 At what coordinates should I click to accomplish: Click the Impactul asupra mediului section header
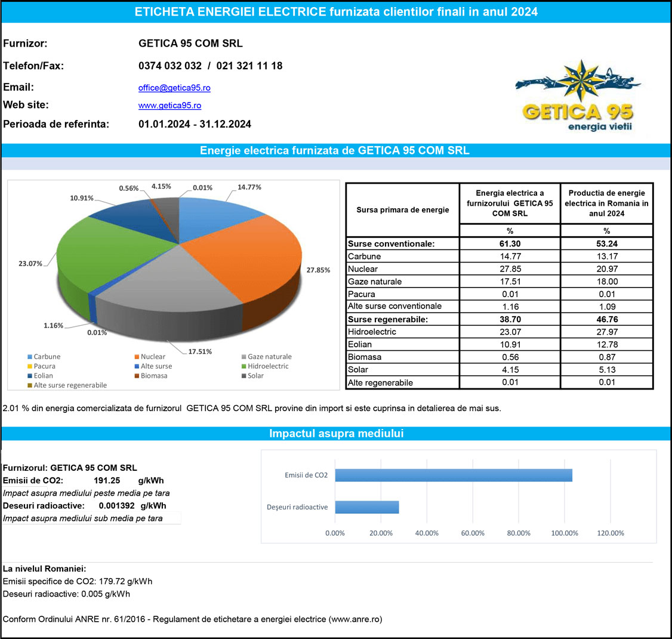[336, 434]
